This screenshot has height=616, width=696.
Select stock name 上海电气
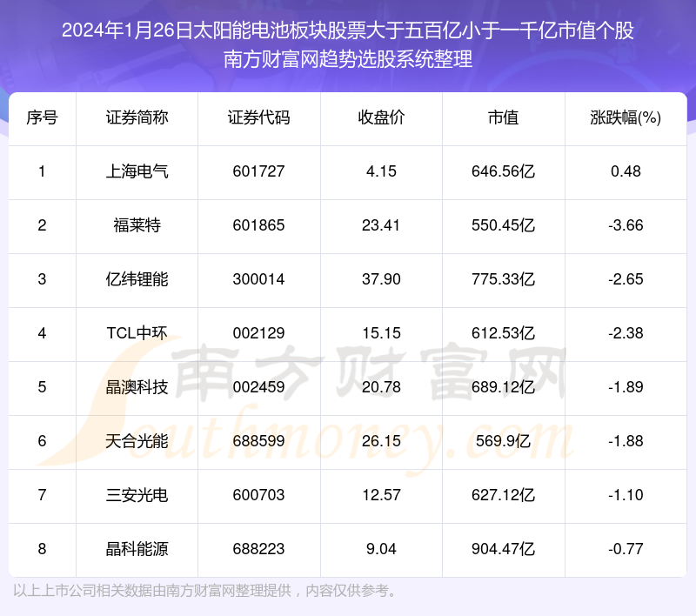pos(137,171)
